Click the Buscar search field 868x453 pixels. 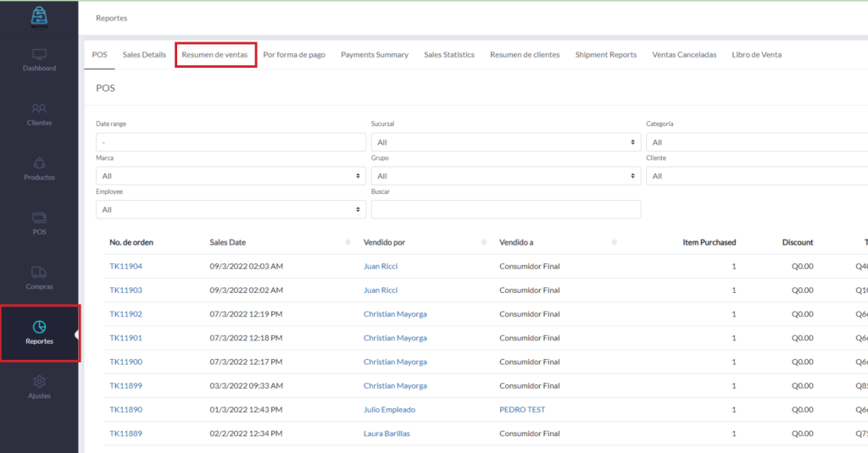(505, 209)
